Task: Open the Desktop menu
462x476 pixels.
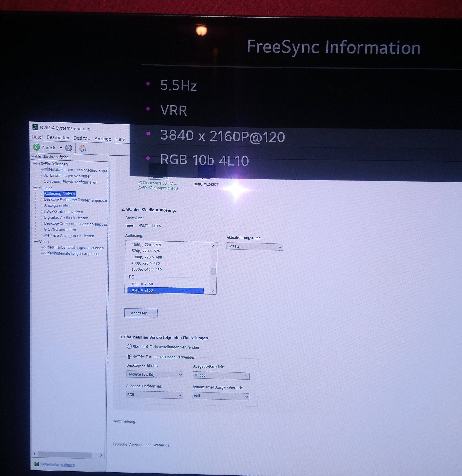Action: pyautogui.click(x=82, y=138)
